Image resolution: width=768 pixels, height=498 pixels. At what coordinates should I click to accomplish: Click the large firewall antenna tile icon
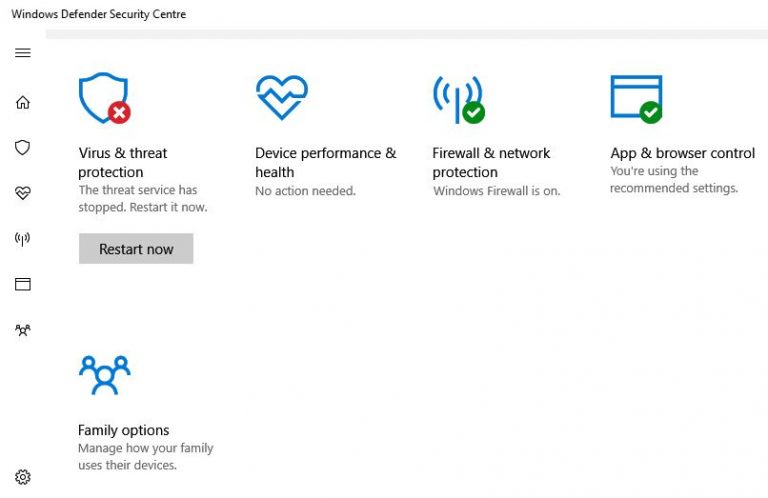[x=457, y=98]
